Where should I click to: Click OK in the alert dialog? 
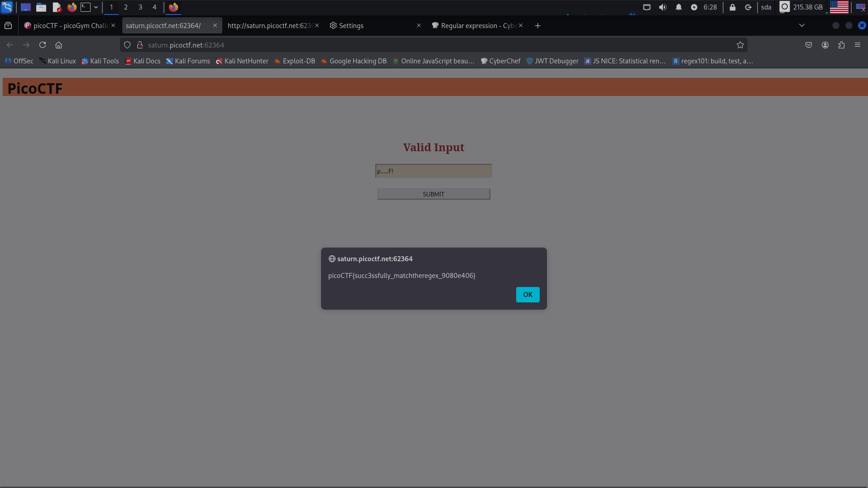[528, 295]
